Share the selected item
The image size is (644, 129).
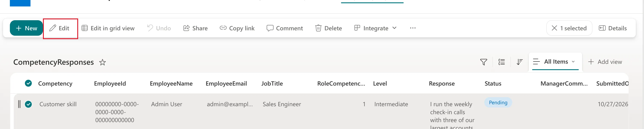tap(196, 28)
